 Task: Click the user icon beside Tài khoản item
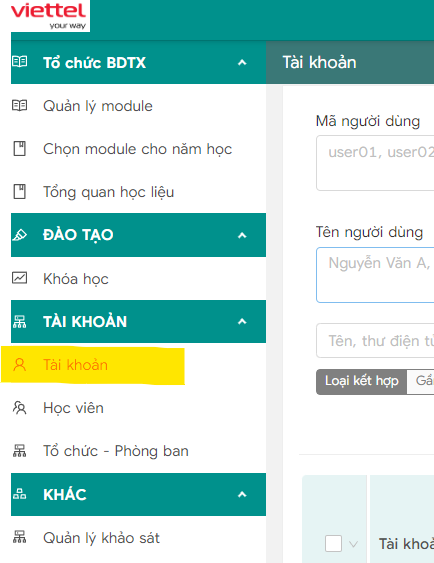tap(19, 364)
